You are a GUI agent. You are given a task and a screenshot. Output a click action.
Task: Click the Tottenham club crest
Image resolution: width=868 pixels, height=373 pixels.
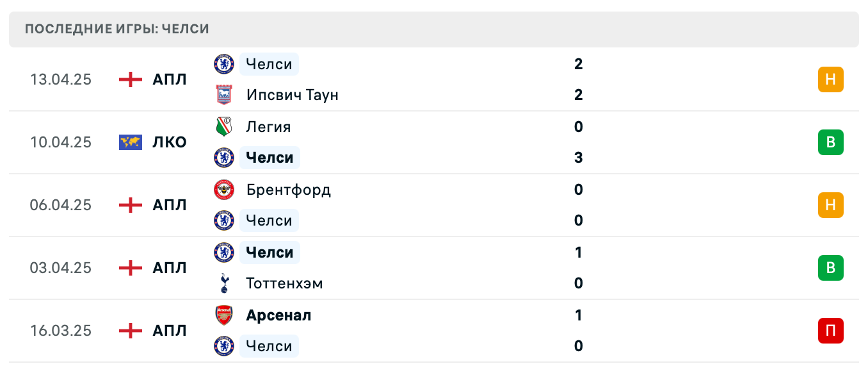[224, 283]
